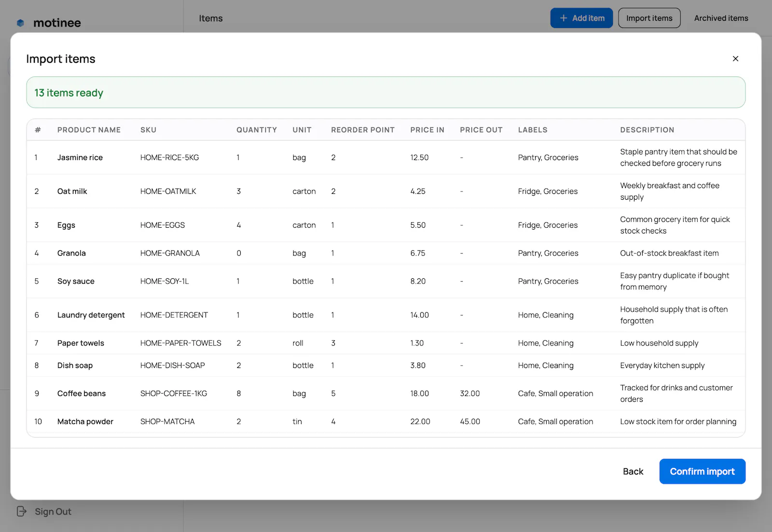Click the PRODUCT NAME column header
The width and height of the screenshot is (772, 532).
89,130
